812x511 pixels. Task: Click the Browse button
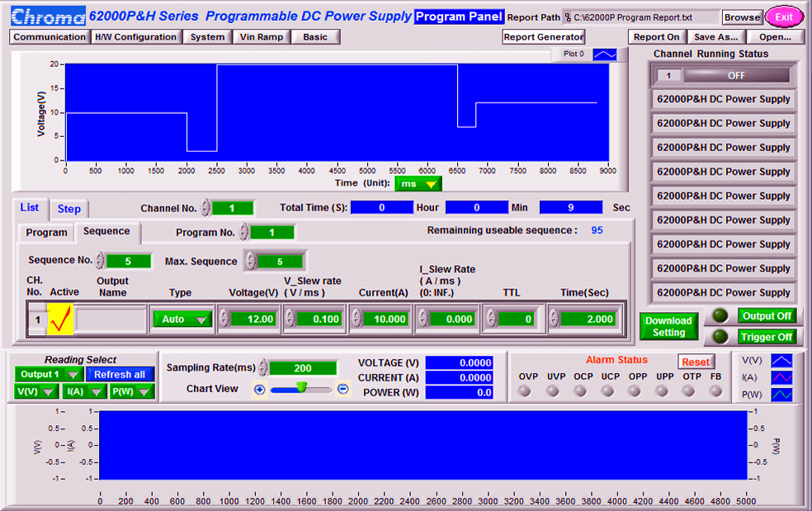742,17
